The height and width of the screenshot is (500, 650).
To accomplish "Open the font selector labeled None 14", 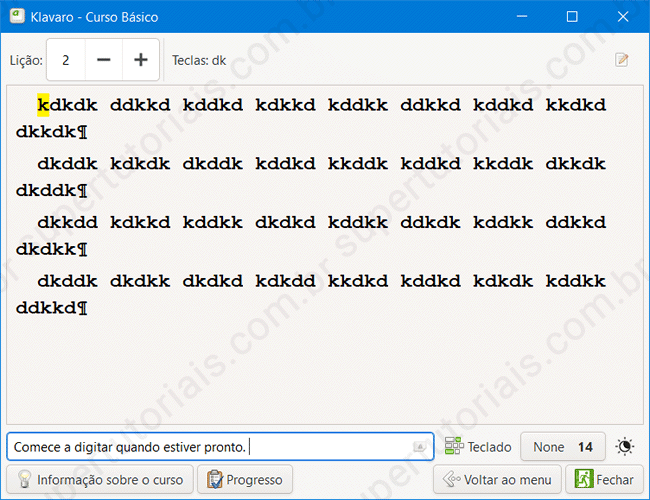I will [x=563, y=447].
